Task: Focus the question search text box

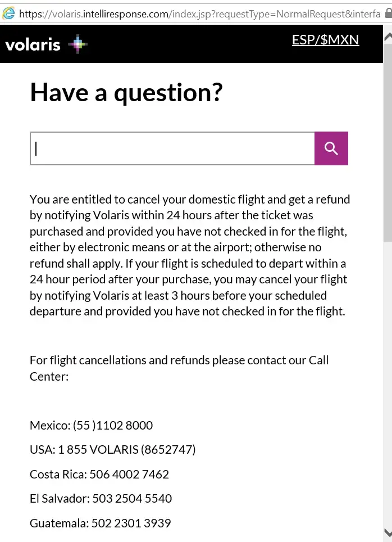Action: pyautogui.click(x=172, y=148)
